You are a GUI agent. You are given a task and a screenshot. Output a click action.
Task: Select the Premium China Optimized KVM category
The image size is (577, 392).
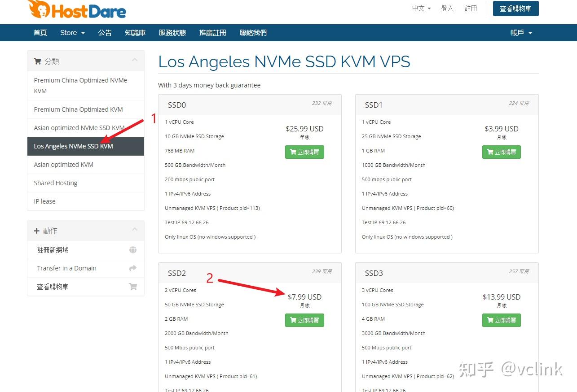[x=77, y=109]
